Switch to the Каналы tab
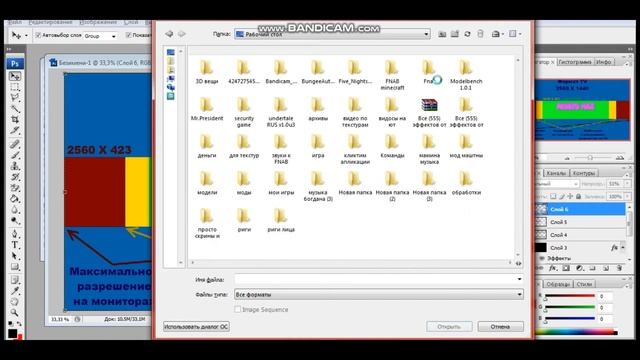Viewport: 640px width, 360px height. [556, 173]
